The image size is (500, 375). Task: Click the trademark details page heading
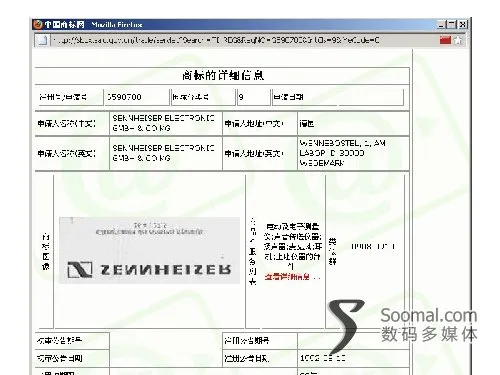[223, 76]
